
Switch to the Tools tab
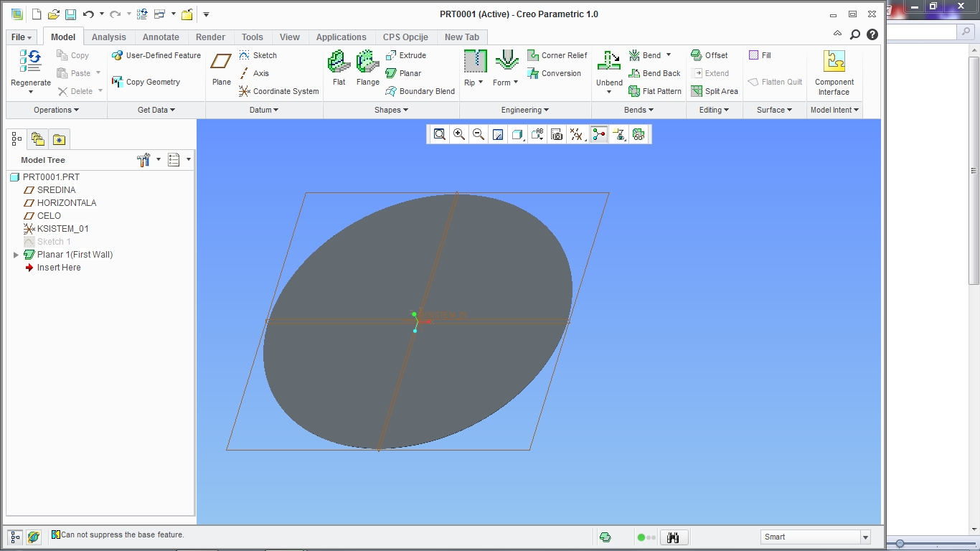(x=253, y=37)
